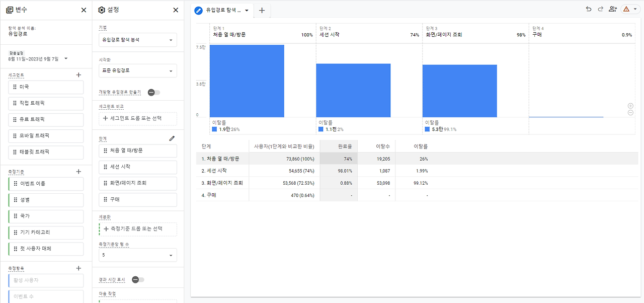Open the 기법 dropdown 유입경로 탐색 분석
The image size is (644, 303).
click(138, 39)
